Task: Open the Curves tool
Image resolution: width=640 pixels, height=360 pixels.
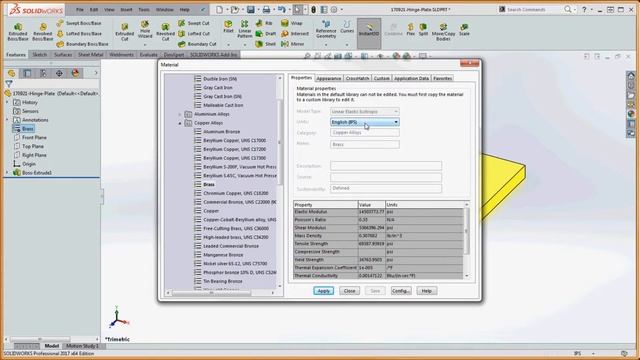Action: coord(347,27)
